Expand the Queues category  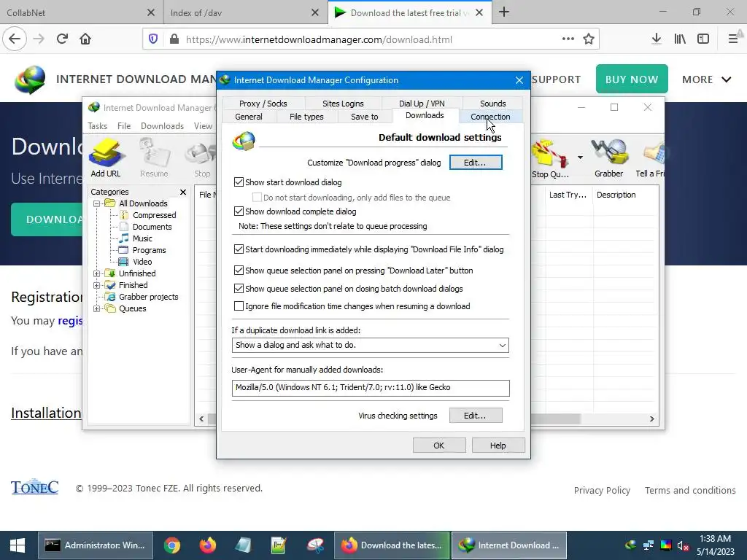tap(97, 308)
